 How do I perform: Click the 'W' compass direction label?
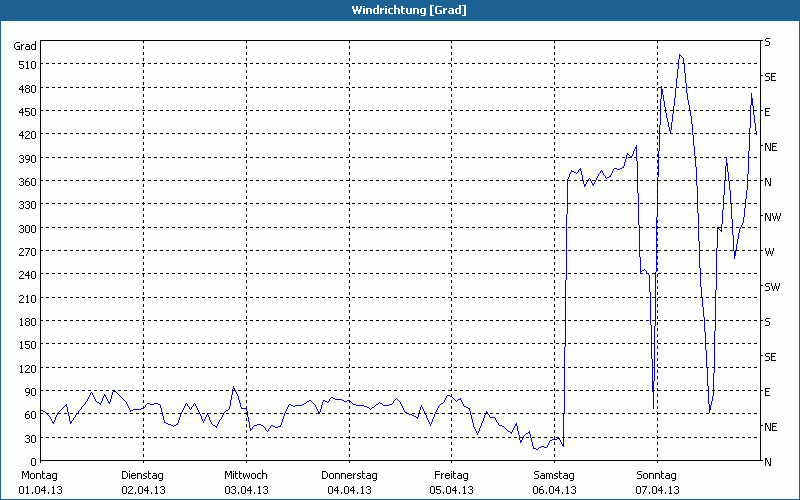(x=769, y=252)
